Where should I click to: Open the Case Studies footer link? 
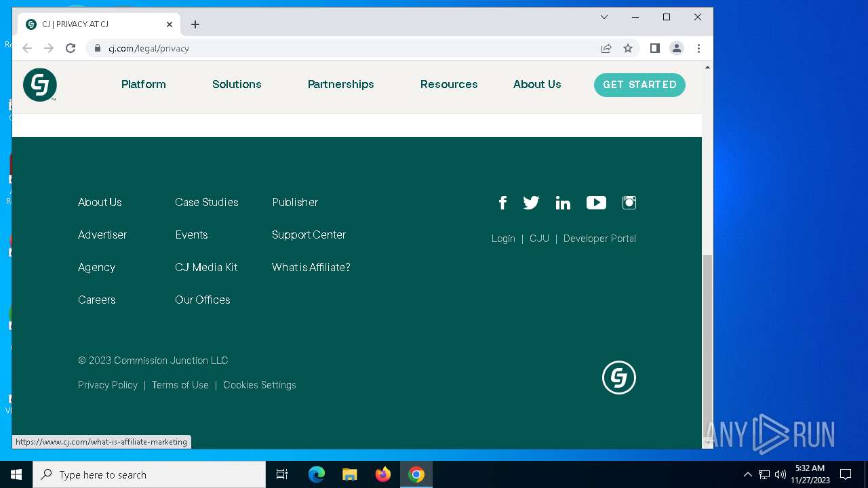207,202
